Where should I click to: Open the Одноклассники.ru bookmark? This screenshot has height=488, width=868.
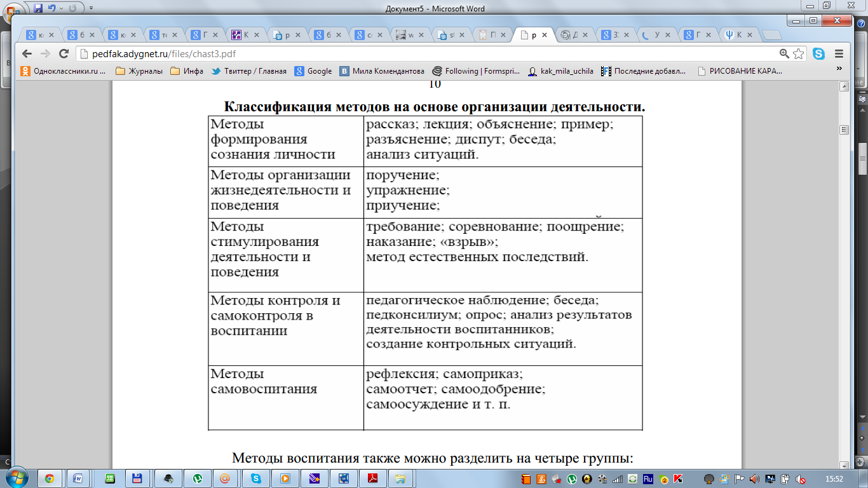64,71
